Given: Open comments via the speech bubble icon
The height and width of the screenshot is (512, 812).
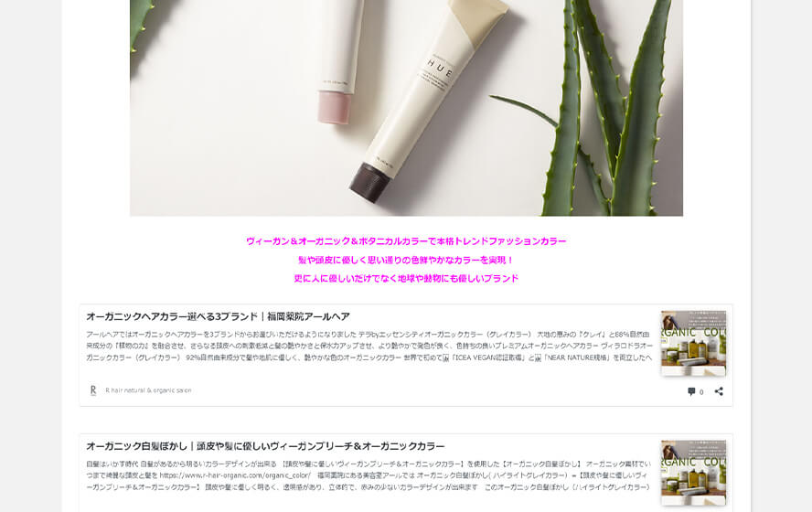Looking at the screenshot, I should (691, 391).
